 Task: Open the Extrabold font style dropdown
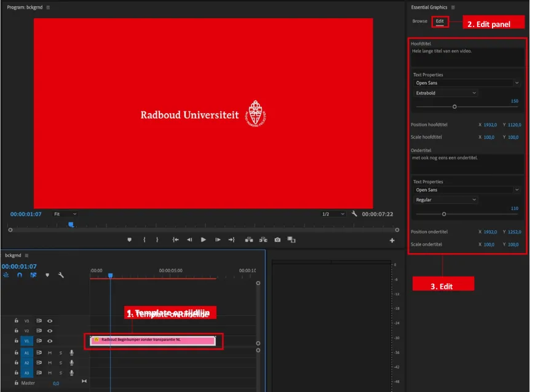(445, 93)
